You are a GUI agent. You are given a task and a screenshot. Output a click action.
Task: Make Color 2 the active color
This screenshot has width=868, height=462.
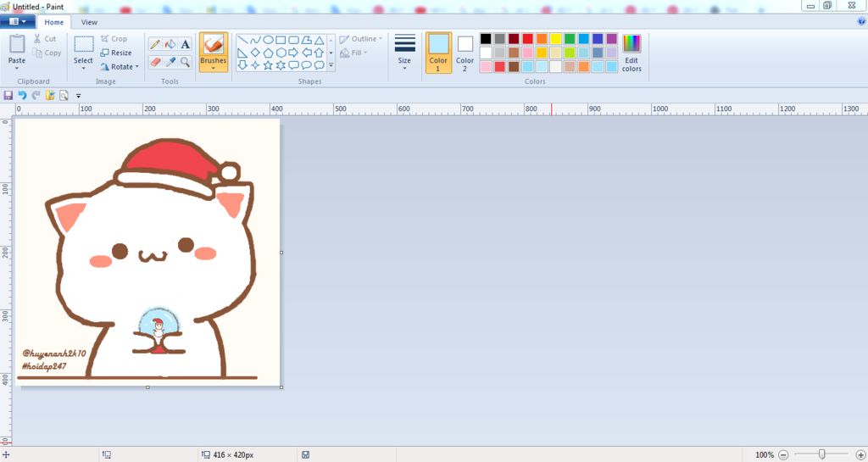[x=465, y=53]
